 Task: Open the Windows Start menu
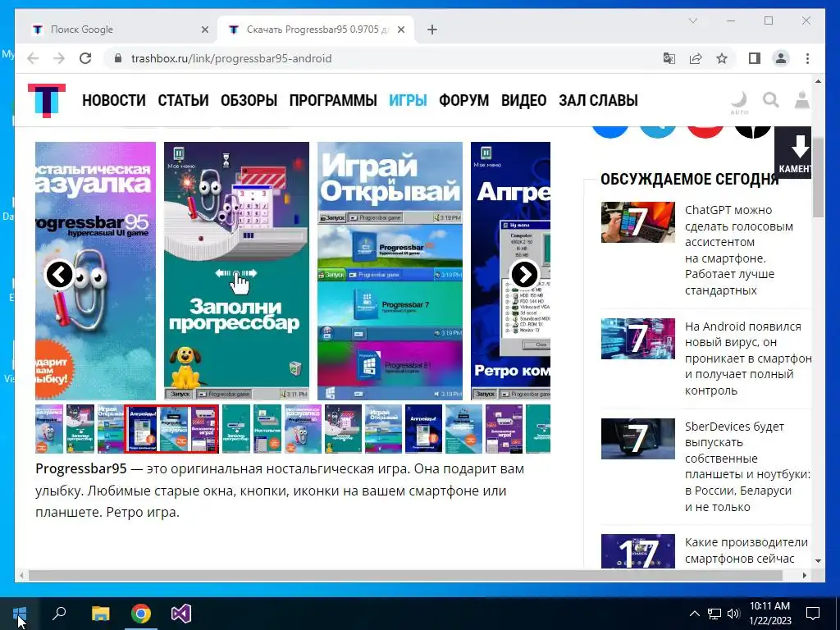coord(20,614)
